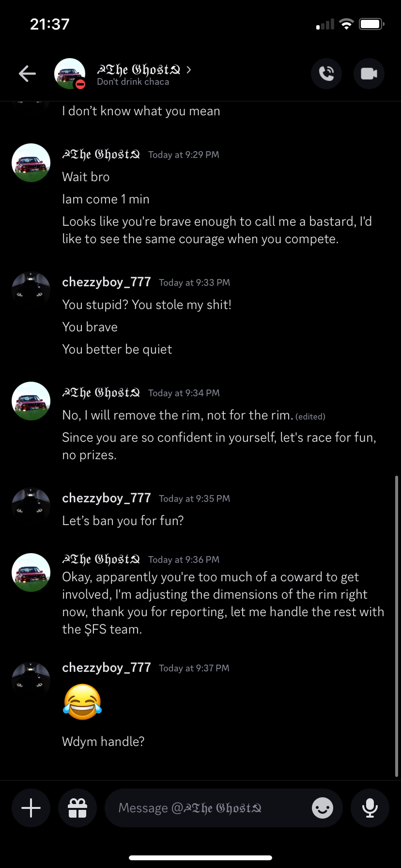Image resolution: width=401 pixels, height=868 pixels.
Task: Tap the microphone voice message button
Action: click(370, 808)
